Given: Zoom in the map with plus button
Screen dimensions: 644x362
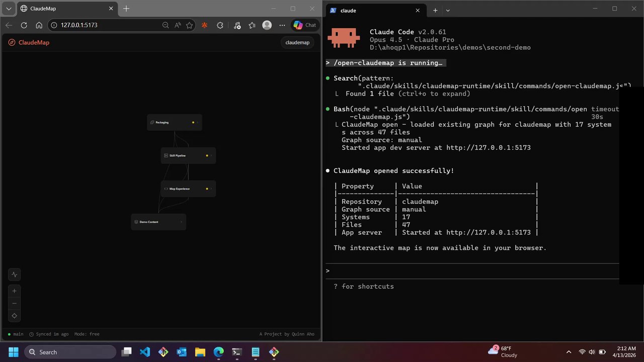Looking at the screenshot, I should coord(14,291).
